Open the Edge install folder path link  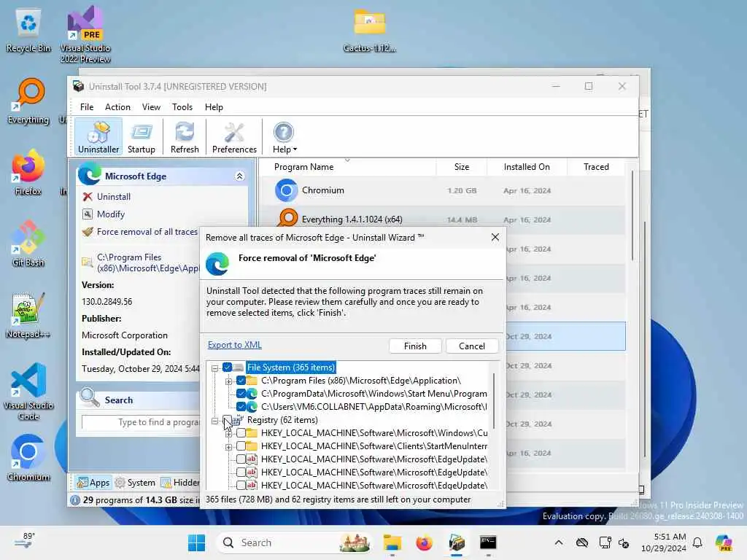pos(147,262)
